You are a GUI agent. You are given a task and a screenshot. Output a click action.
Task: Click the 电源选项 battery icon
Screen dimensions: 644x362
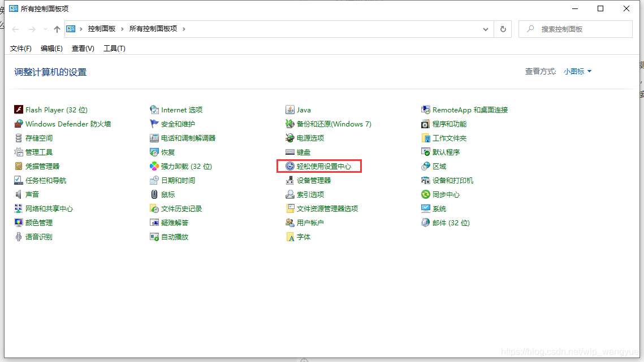click(290, 138)
